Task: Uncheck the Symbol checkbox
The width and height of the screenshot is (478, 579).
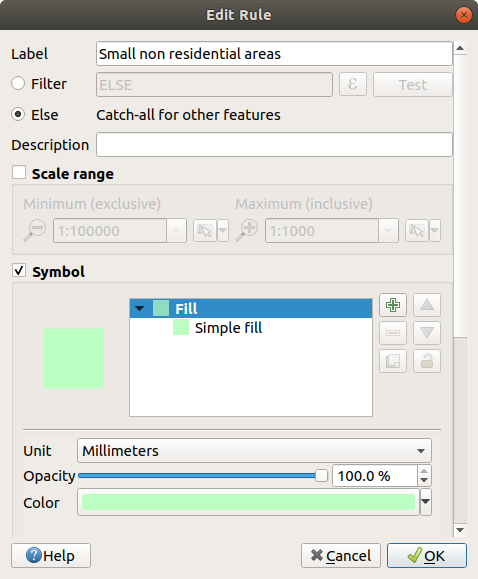Action: point(19,270)
